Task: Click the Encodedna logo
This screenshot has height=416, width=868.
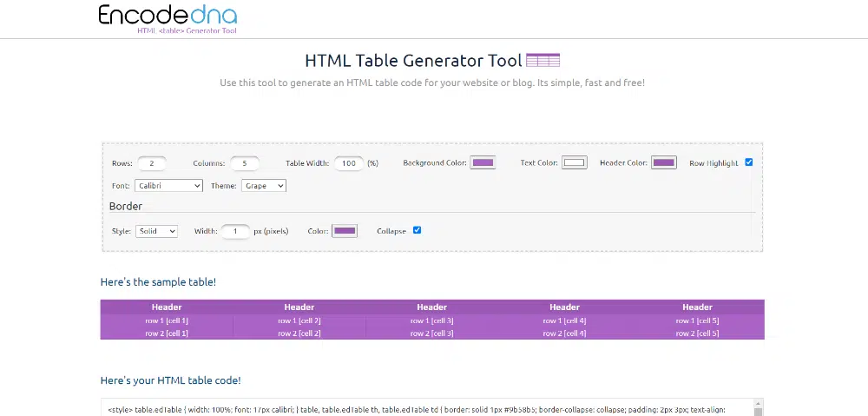Action: [168, 17]
